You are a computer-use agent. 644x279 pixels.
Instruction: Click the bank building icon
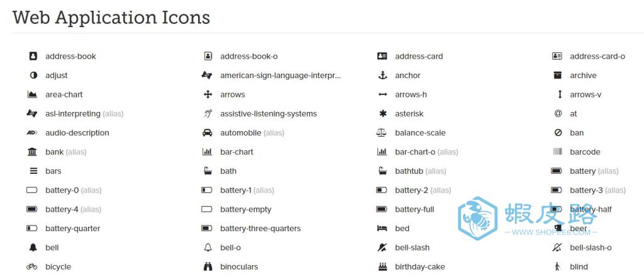[32, 152]
